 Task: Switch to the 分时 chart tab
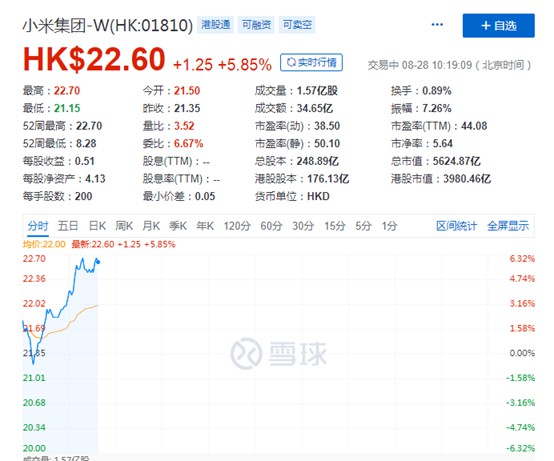[x=38, y=226]
